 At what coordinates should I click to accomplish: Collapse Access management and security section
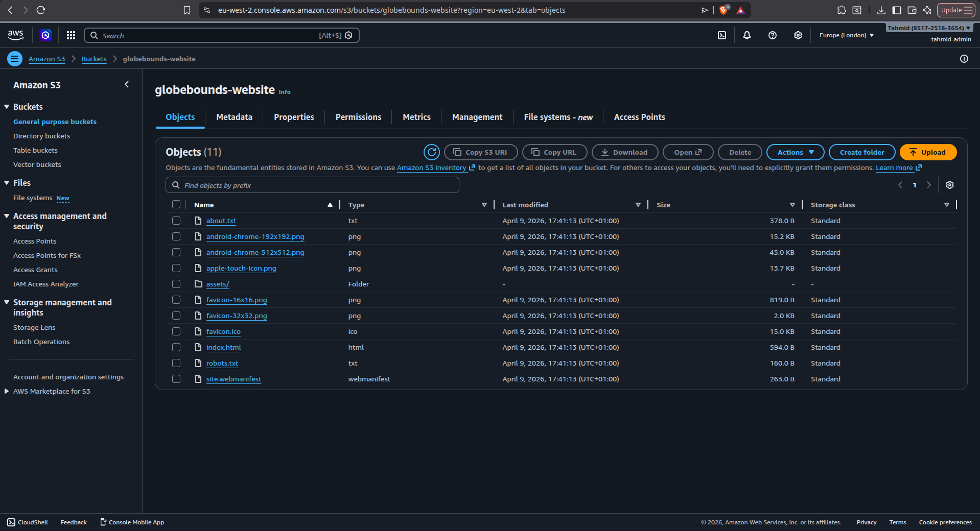tap(7, 216)
